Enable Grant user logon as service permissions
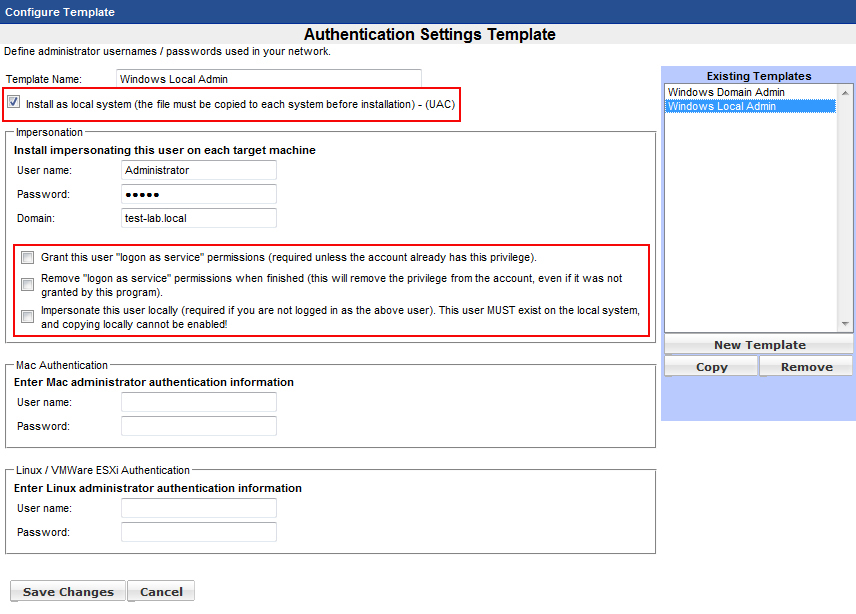This screenshot has width=856, height=614. (x=28, y=258)
